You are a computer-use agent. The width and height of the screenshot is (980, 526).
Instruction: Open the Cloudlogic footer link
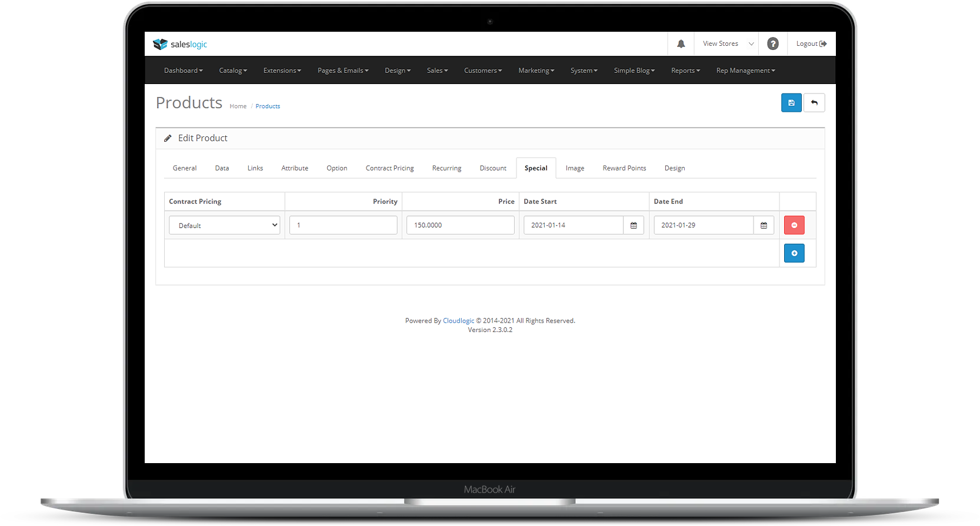tap(458, 321)
